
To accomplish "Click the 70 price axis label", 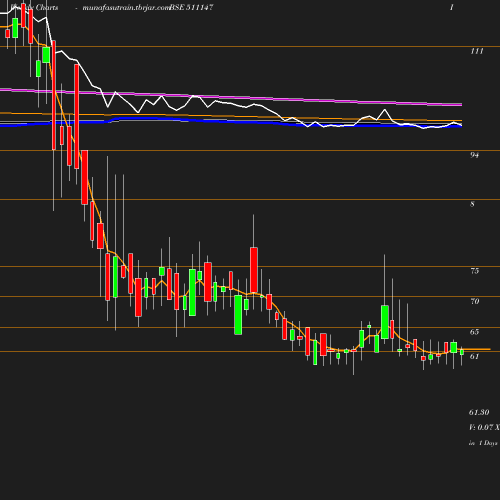I will 475,301.
